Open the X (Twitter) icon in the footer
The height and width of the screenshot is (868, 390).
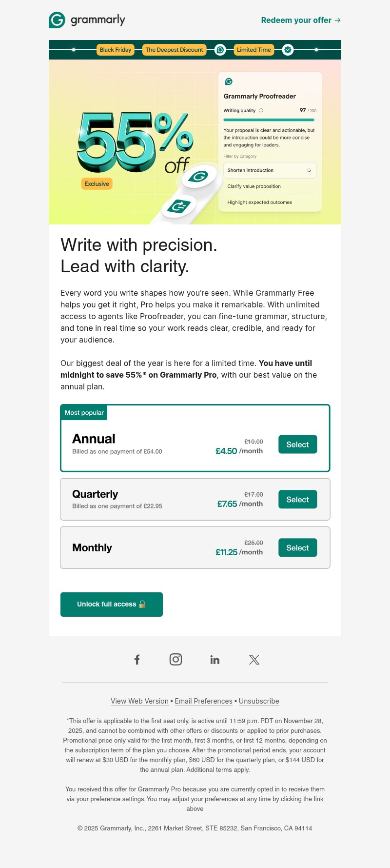coord(254,659)
